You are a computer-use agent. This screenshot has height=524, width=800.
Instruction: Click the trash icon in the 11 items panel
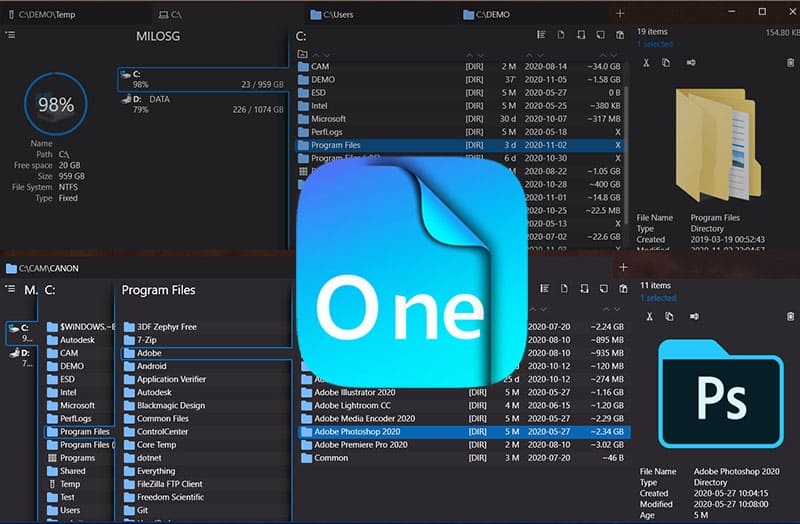pos(790,316)
